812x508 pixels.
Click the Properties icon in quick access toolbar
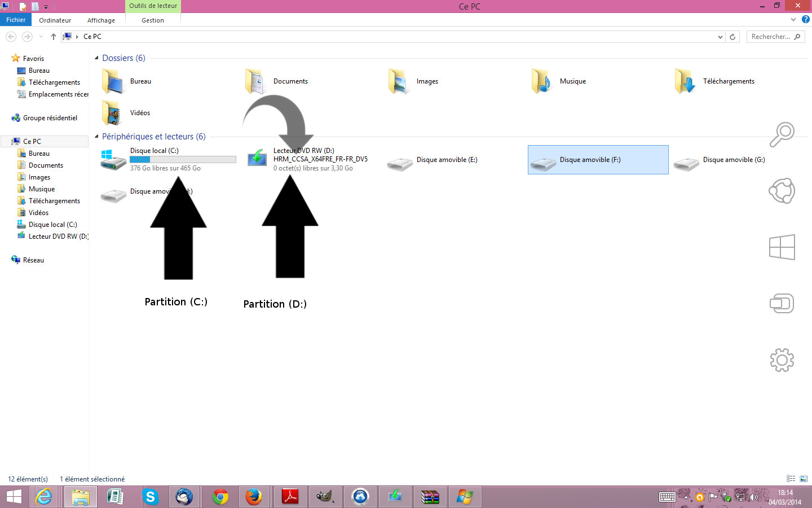click(x=23, y=6)
